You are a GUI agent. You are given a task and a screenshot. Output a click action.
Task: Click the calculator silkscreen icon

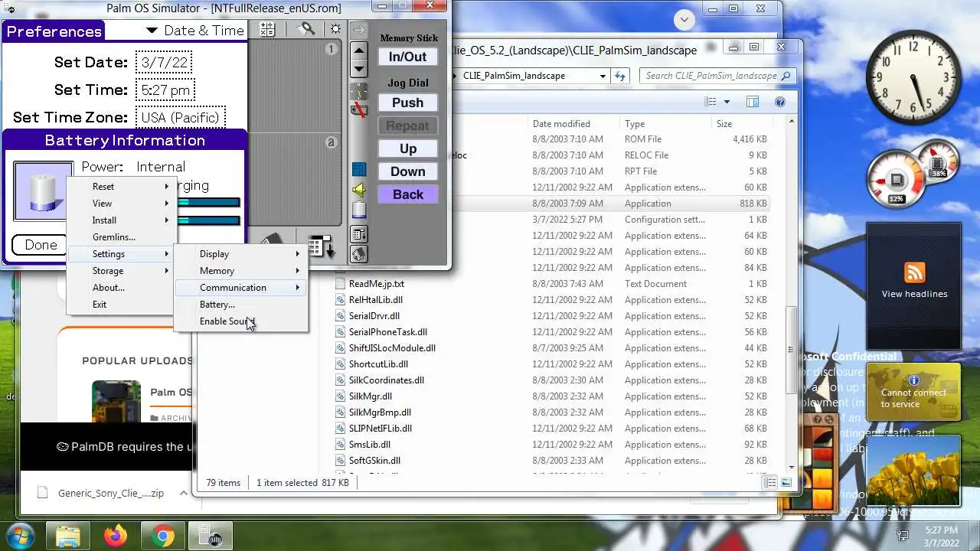click(x=266, y=30)
